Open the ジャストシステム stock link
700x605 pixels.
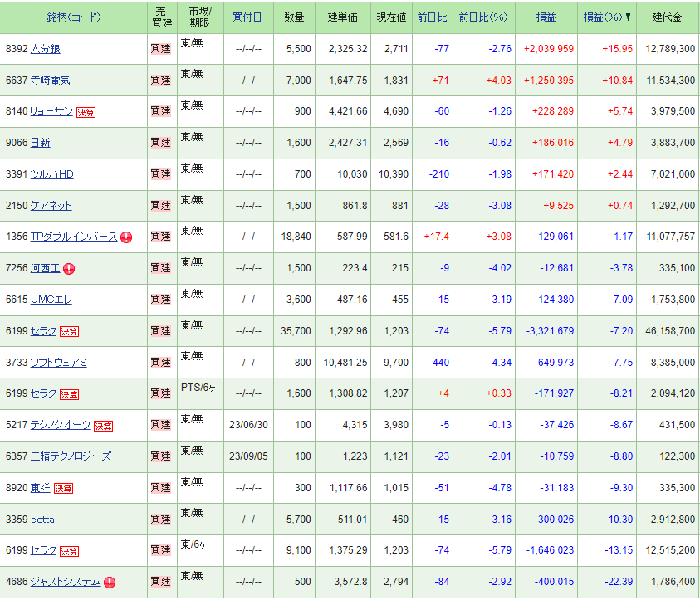click(x=66, y=582)
